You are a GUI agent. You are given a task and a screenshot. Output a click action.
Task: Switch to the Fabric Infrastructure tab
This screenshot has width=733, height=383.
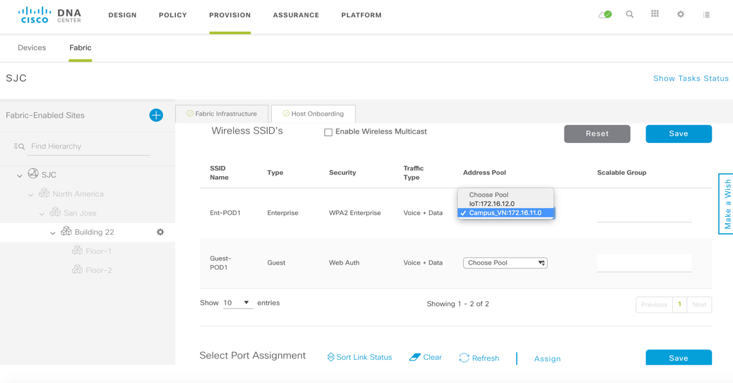pos(222,114)
